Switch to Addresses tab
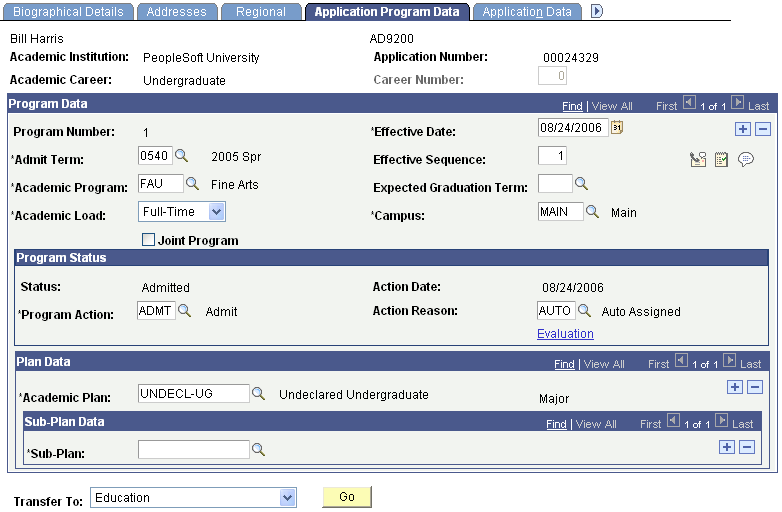Viewport: 782px width, 512px height. point(177,11)
